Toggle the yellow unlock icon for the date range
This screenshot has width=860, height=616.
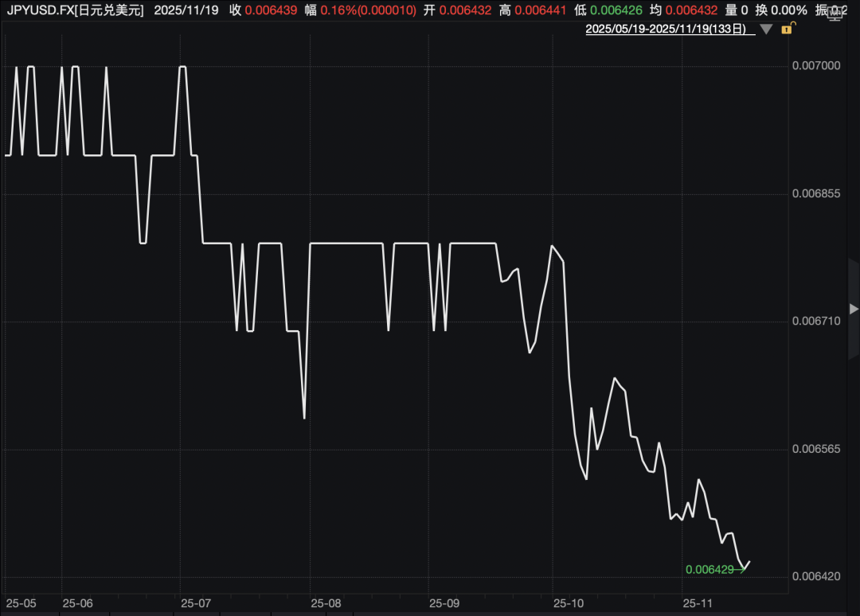(788, 29)
